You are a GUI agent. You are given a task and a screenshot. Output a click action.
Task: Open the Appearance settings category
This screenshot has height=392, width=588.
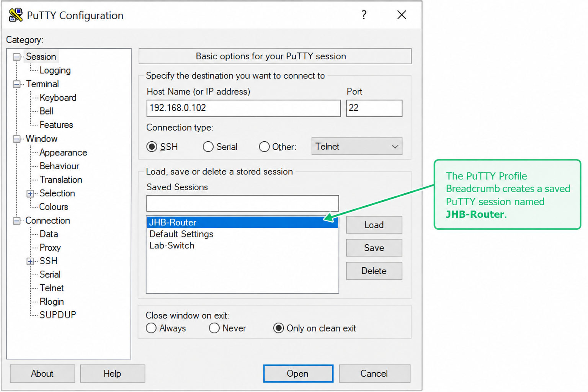click(63, 152)
